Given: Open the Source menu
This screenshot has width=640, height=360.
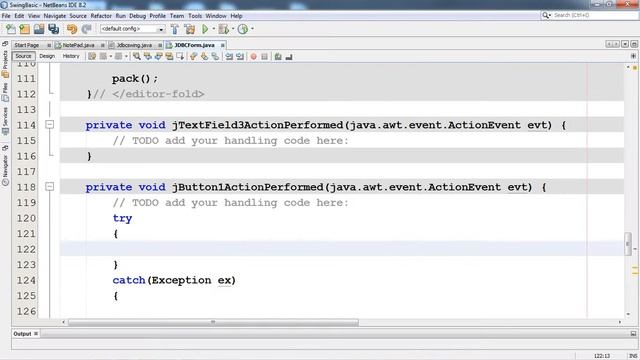Looking at the screenshot, I should [78, 16].
